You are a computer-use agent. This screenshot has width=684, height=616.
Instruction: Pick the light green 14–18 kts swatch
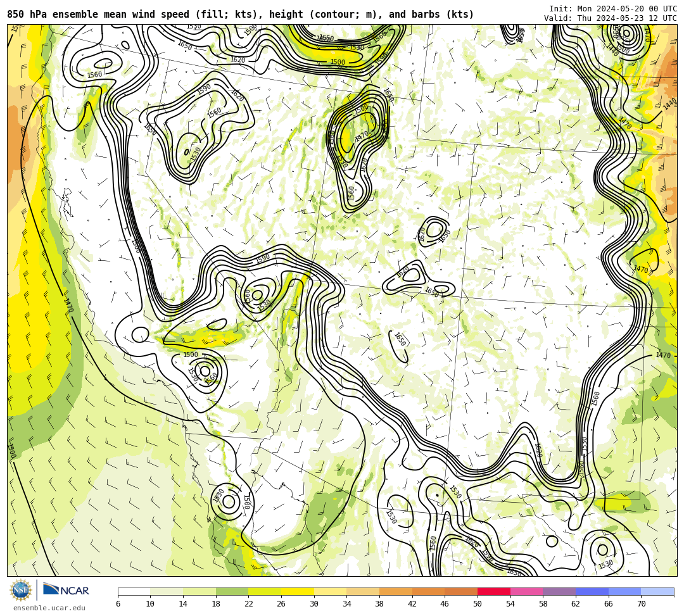pos(199,591)
